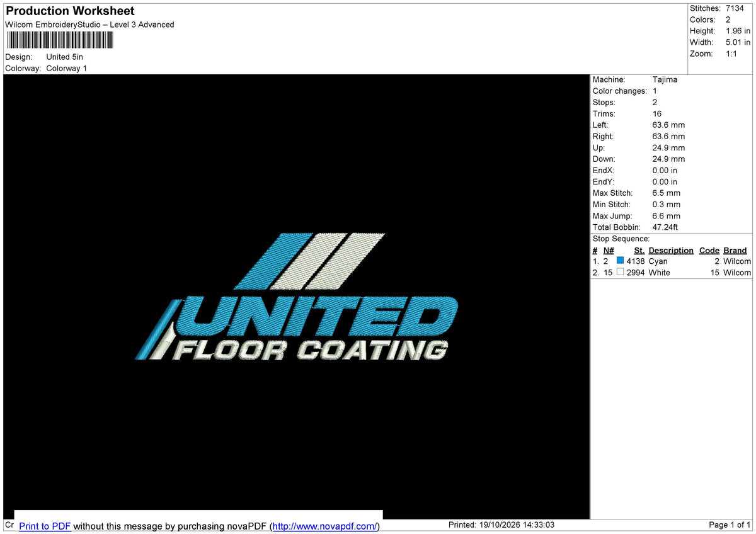Click the N# column header

pos(609,250)
